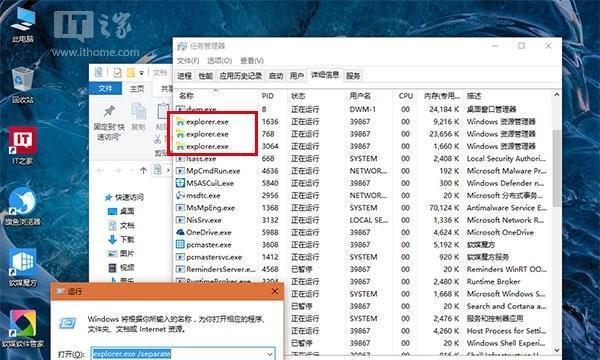Select explorer.exe process with PID 768
The image size is (600, 360).
(207, 134)
